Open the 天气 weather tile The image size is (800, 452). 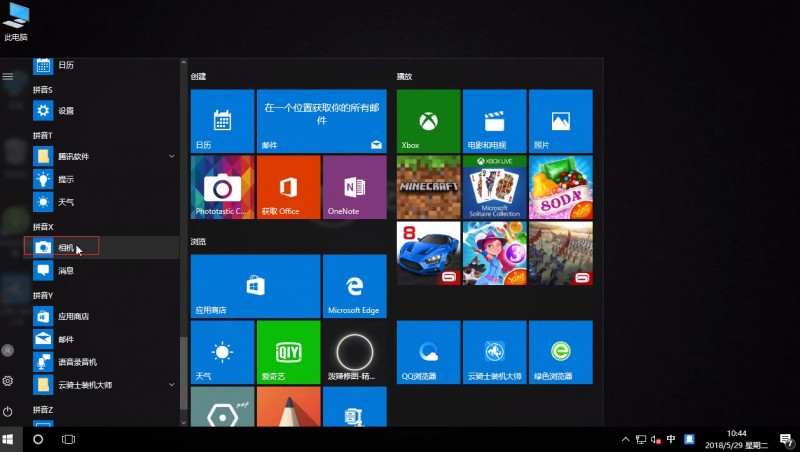(222, 352)
